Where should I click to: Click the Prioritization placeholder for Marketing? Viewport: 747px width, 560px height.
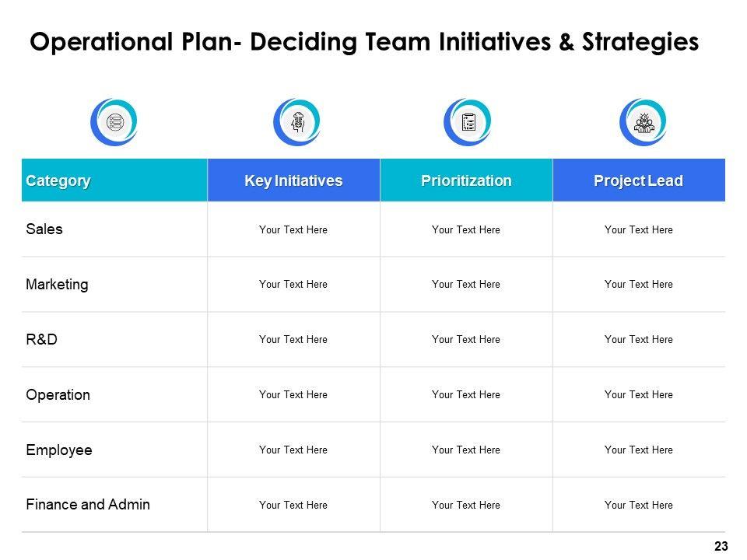click(x=466, y=285)
